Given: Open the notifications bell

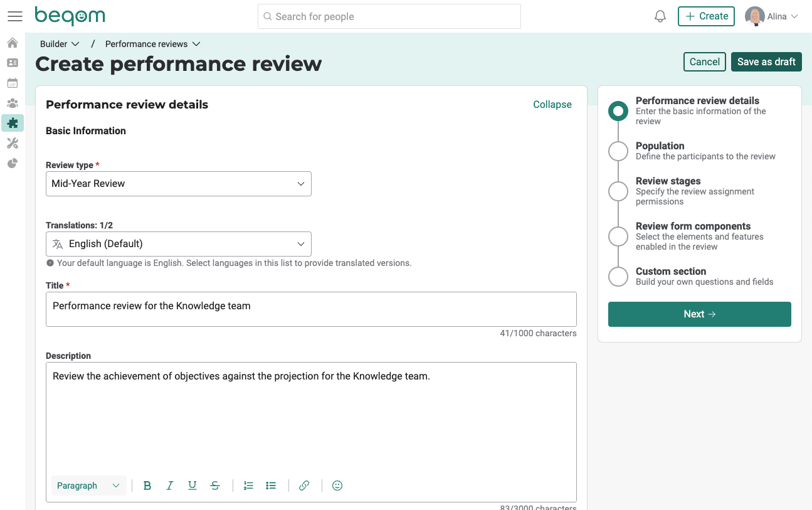Looking at the screenshot, I should (x=660, y=16).
